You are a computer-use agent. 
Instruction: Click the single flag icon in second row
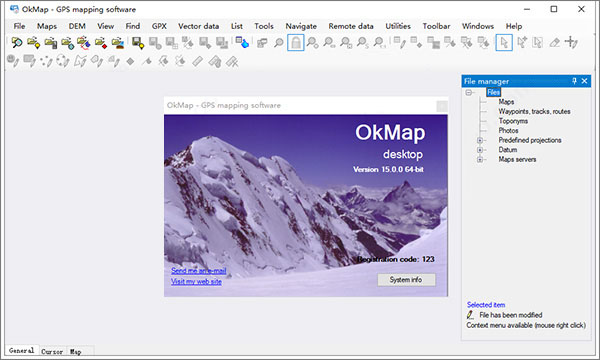click(x=147, y=61)
